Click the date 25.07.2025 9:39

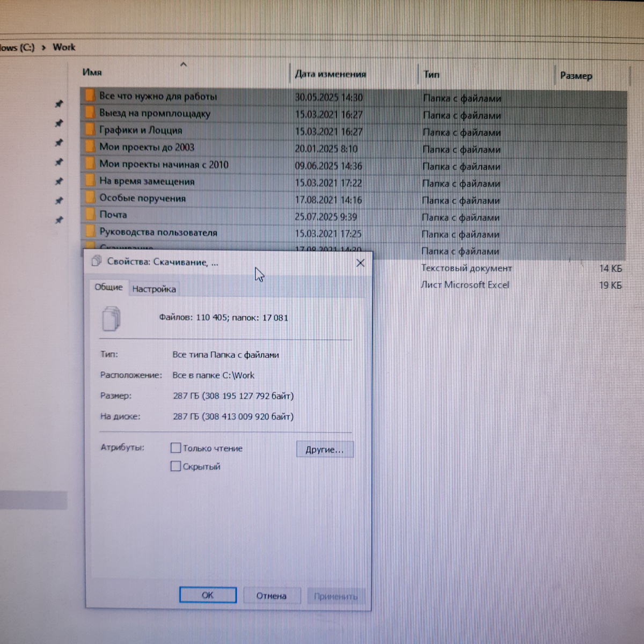tap(326, 217)
